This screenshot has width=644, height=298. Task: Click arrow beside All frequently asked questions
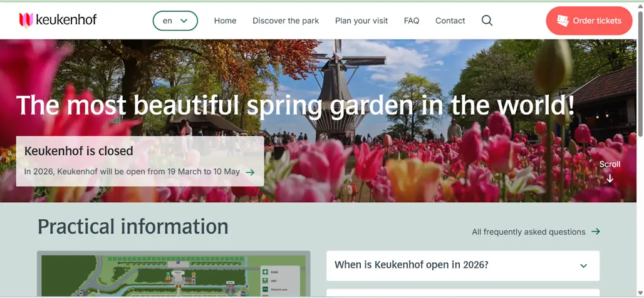[596, 232]
